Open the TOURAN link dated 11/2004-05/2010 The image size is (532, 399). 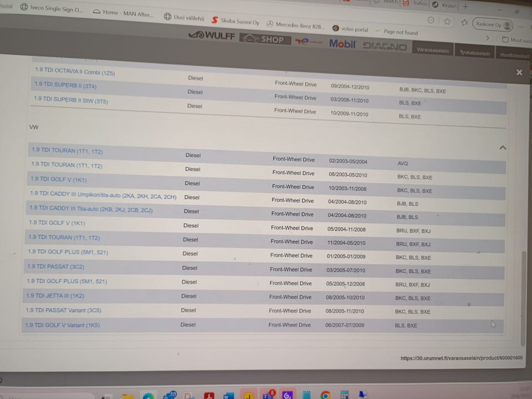coord(64,237)
